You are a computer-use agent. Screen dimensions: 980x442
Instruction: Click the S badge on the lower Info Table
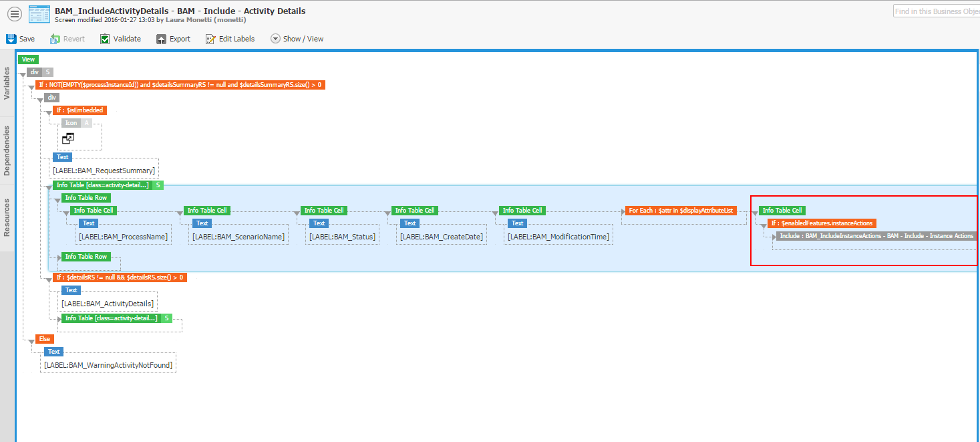(x=167, y=318)
